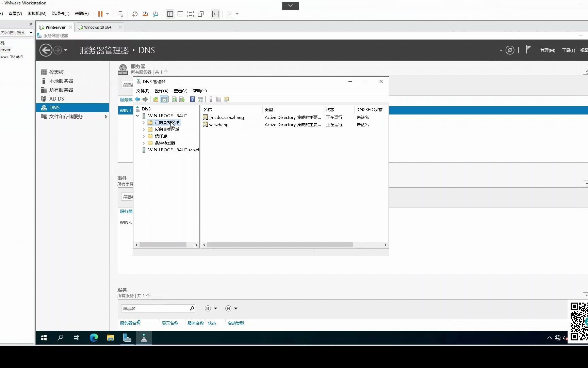
Task: Take a snapshot with the clock icon
Action: 135,14
